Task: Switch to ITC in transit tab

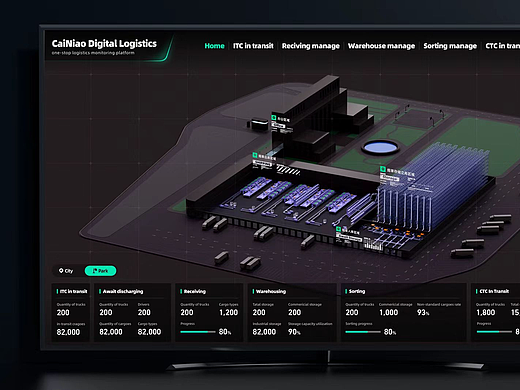Action: [x=253, y=46]
